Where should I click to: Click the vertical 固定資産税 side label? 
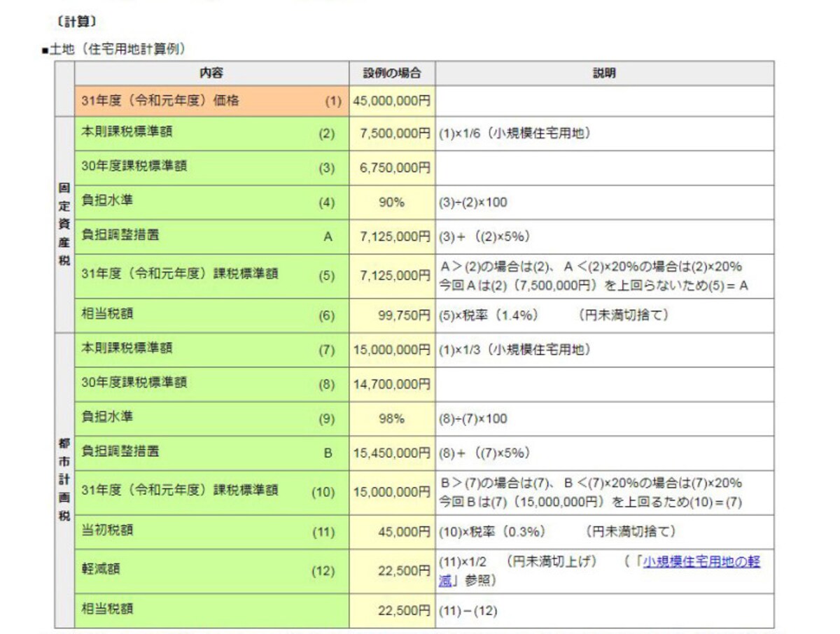point(64,225)
